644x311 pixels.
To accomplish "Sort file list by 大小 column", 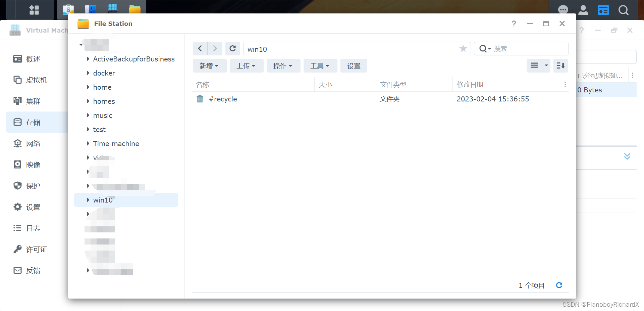I will point(345,85).
